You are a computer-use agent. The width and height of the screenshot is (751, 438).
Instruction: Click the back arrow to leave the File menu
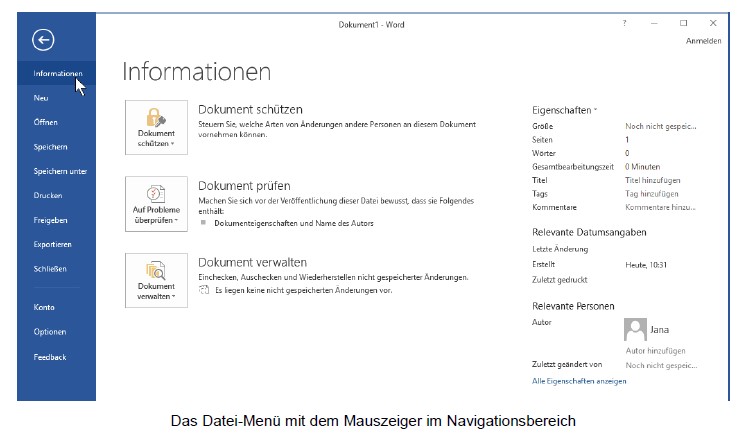43,40
